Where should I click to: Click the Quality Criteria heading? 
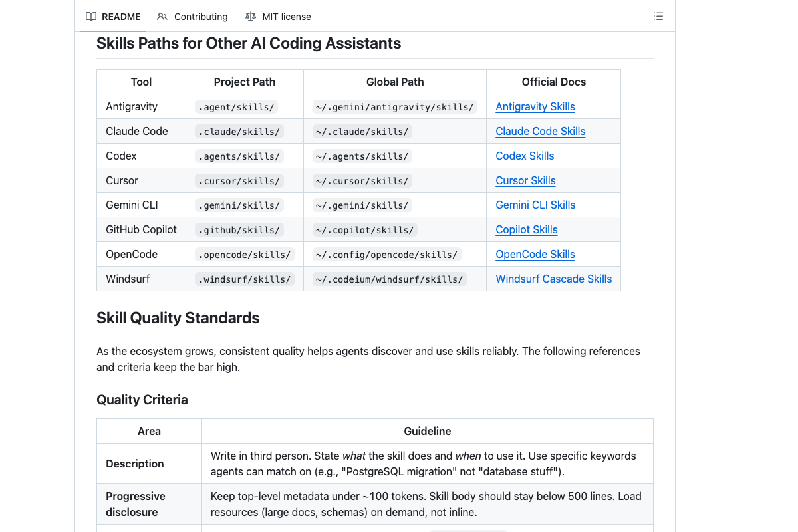142,400
